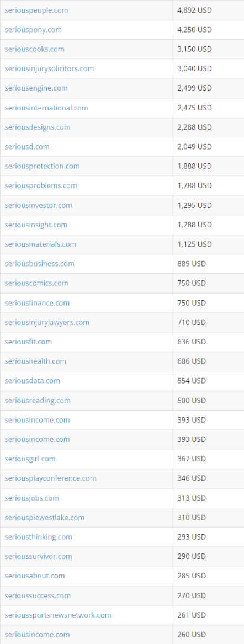The width and height of the screenshot is (244, 644).
Task: Click the seriousdesigns.com link
Action: pos(38,127)
